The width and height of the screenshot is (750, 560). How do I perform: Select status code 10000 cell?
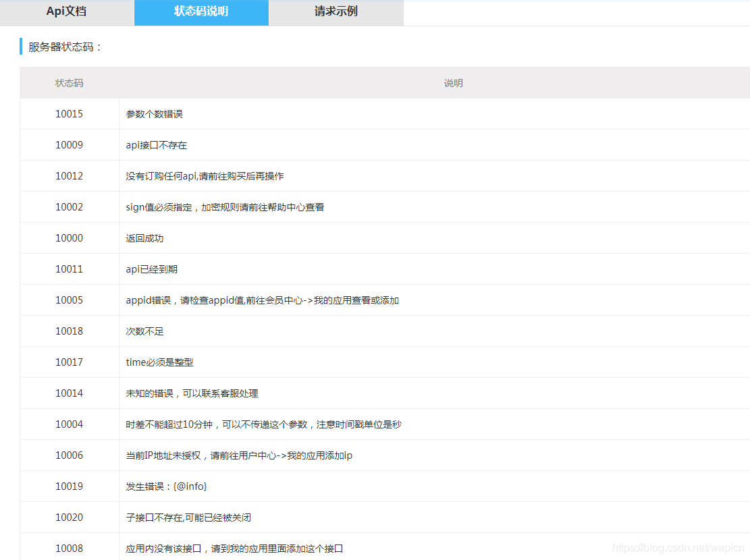(x=70, y=238)
